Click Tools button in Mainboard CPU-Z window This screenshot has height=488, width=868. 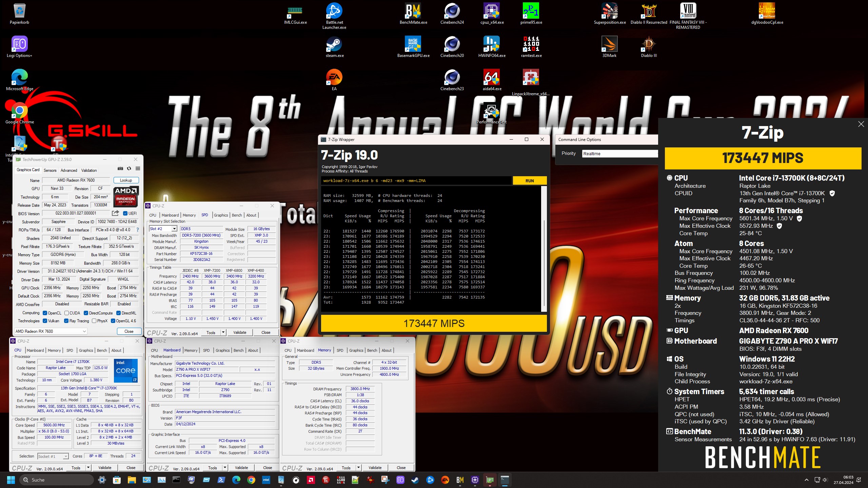click(213, 468)
